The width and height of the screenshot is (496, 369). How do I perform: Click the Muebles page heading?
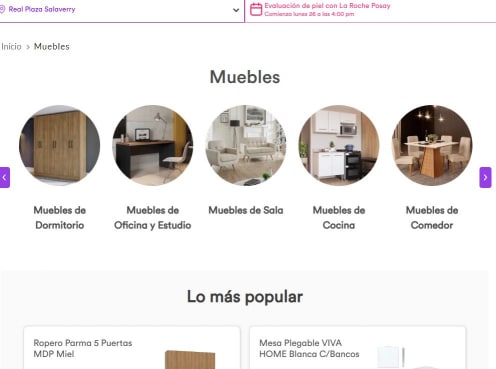pos(245,77)
